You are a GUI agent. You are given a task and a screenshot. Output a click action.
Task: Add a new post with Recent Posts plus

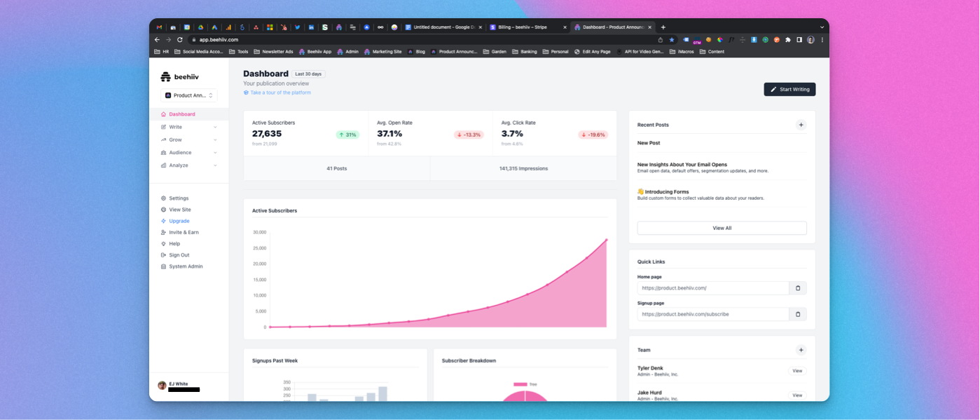(x=801, y=125)
